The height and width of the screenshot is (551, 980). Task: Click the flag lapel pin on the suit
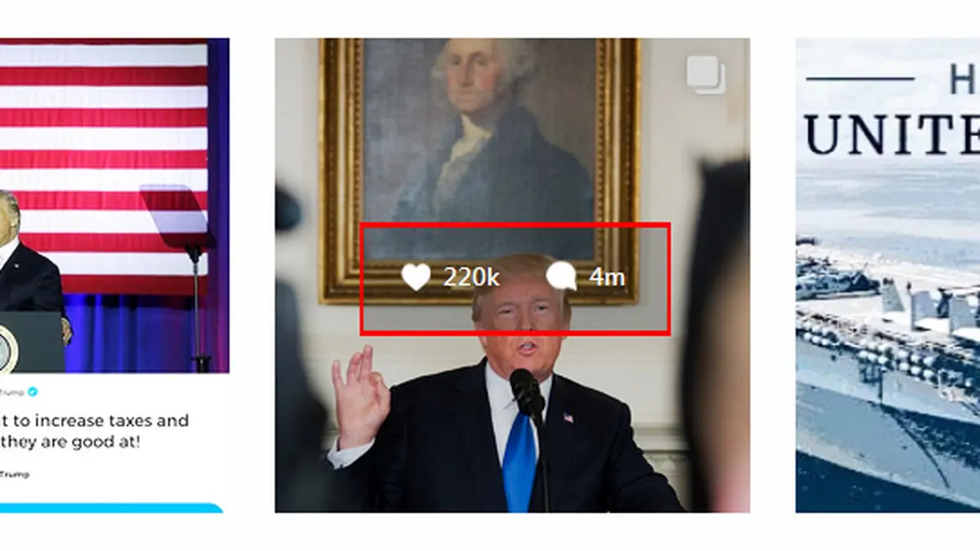coord(568,418)
